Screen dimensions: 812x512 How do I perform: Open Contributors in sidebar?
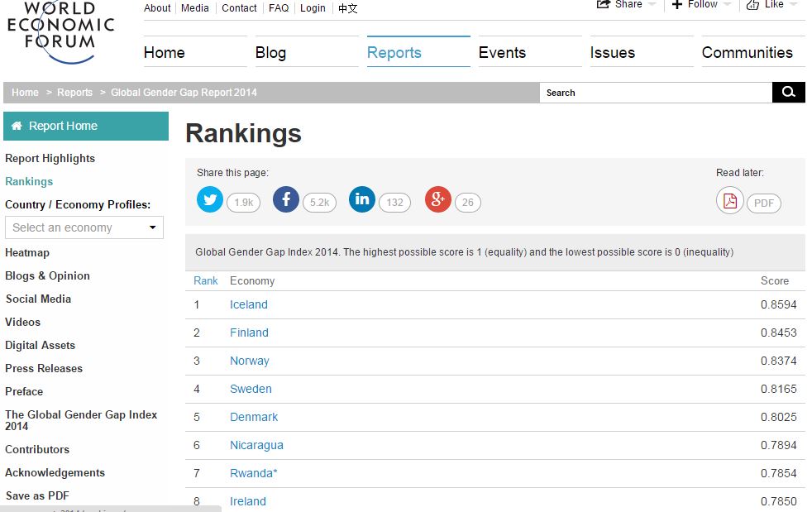(x=36, y=449)
